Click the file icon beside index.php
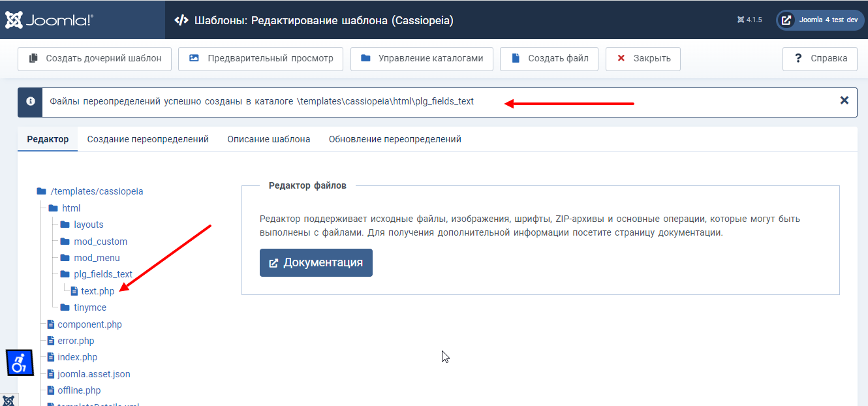 (x=51, y=357)
